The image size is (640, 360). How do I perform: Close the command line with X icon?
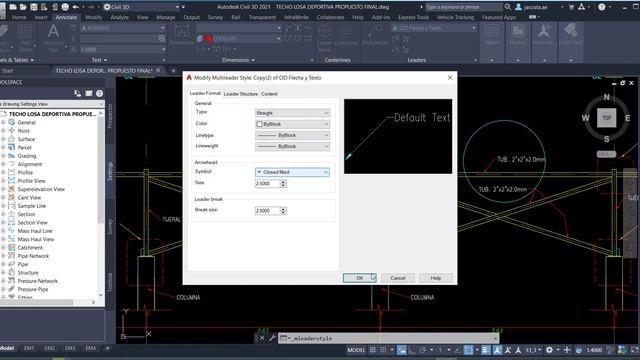click(x=262, y=338)
